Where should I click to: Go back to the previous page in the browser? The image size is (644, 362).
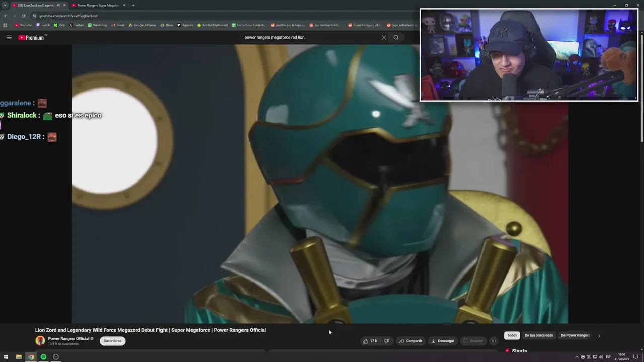click(5, 16)
